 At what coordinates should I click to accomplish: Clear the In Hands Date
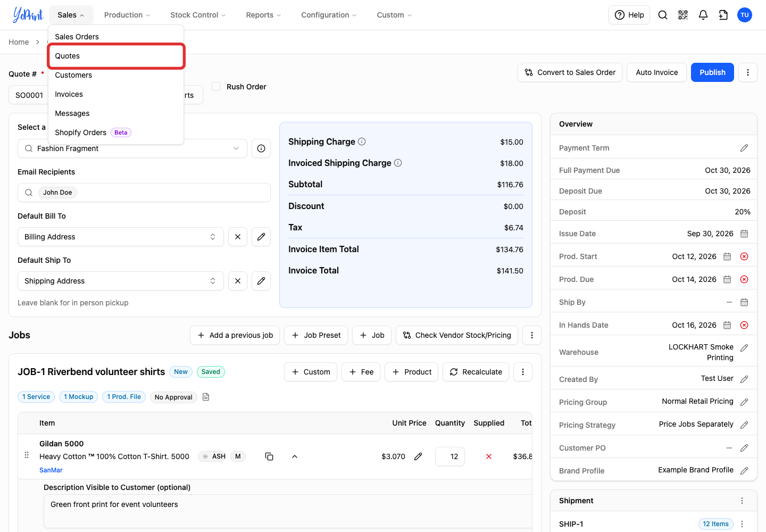coord(744,325)
